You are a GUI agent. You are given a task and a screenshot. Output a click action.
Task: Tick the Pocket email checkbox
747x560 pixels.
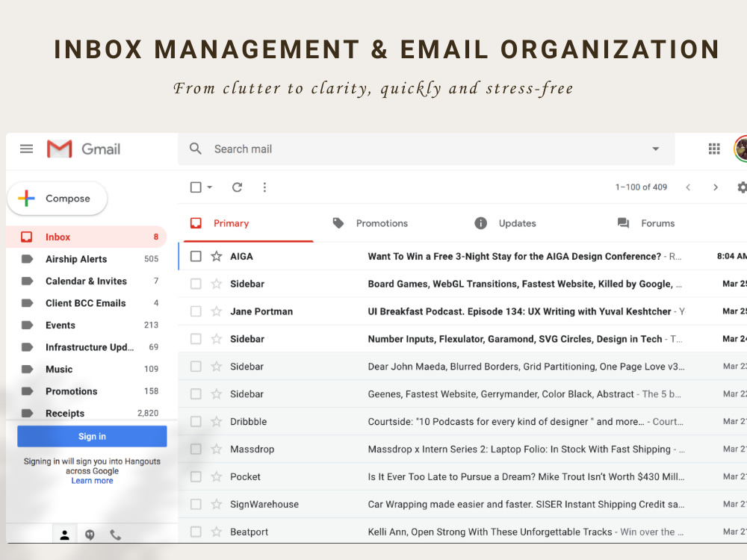pyautogui.click(x=196, y=476)
